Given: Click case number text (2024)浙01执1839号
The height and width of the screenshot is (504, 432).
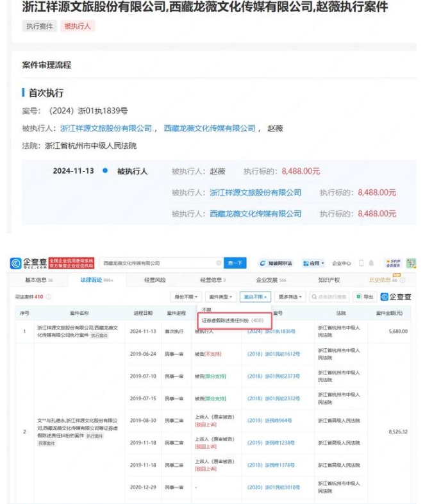Looking at the screenshot, I should point(88,111).
